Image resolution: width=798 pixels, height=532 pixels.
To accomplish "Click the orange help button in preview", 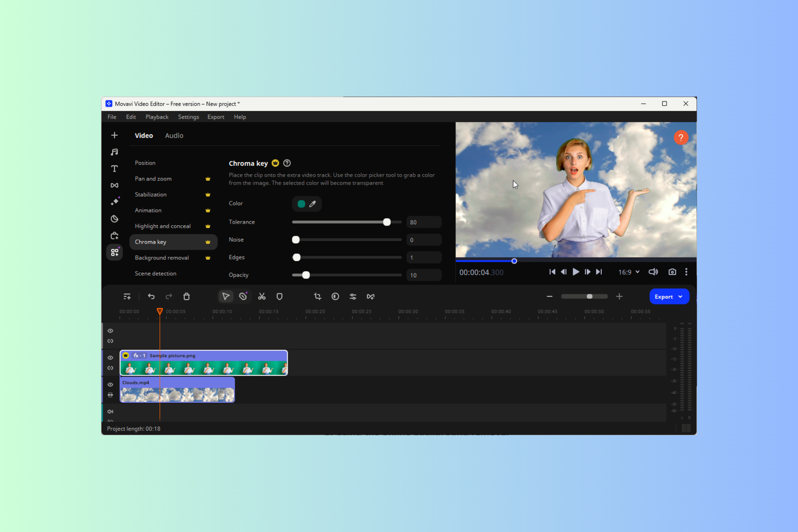I will coord(681,138).
